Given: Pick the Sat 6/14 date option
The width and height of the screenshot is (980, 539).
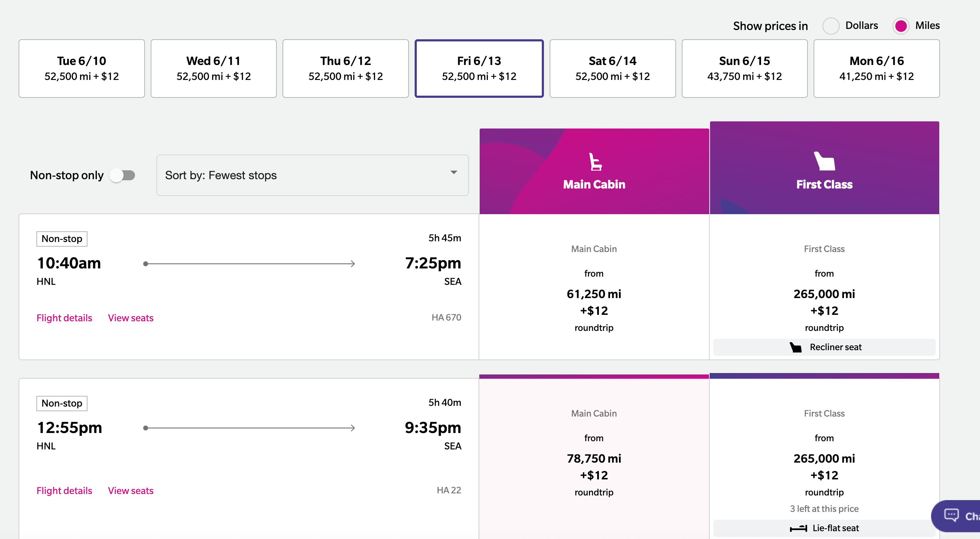Looking at the screenshot, I should [612, 69].
